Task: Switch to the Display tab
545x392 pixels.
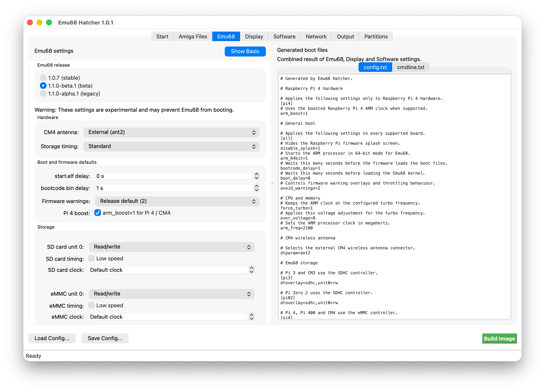Action: 254,37
